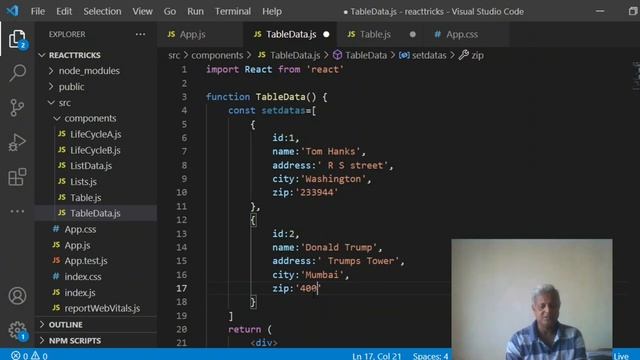This screenshot has width=640, height=360.
Task: Click the VS Code logo icon
Action: click(12, 11)
